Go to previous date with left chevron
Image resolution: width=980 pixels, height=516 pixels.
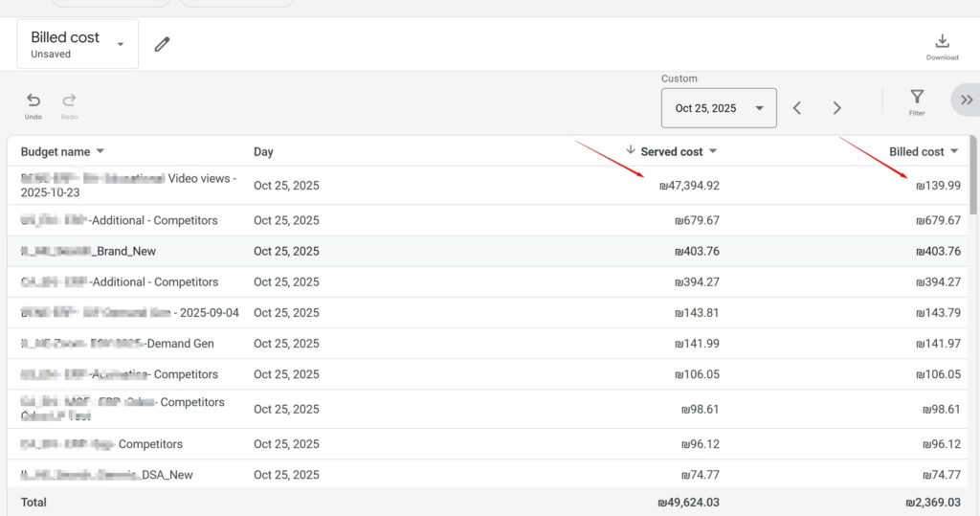797,108
